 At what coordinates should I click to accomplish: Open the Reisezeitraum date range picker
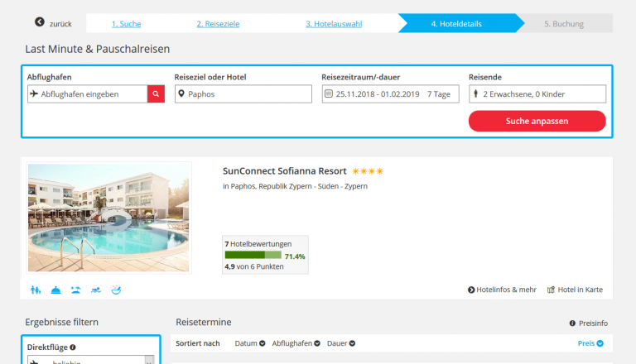390,94
